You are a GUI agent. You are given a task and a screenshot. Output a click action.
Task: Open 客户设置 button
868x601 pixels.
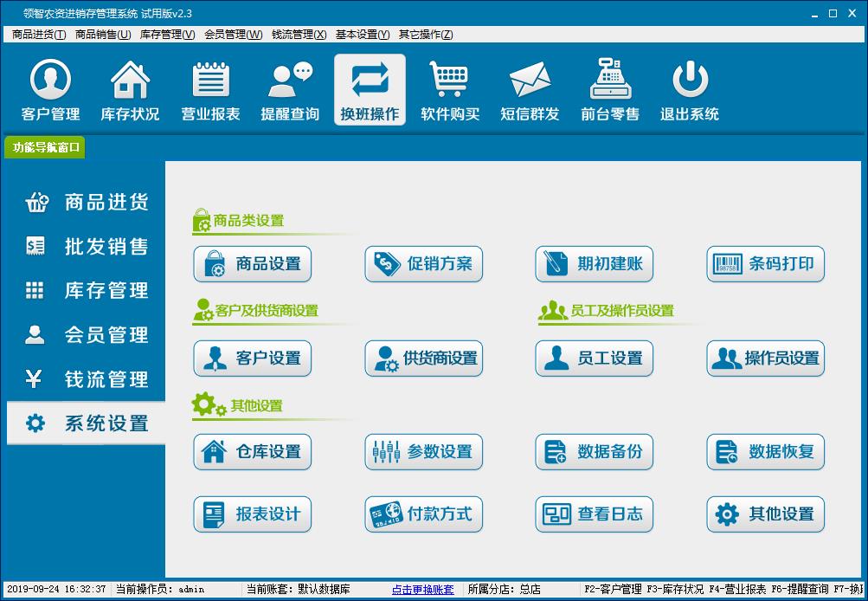pos(253,359)
